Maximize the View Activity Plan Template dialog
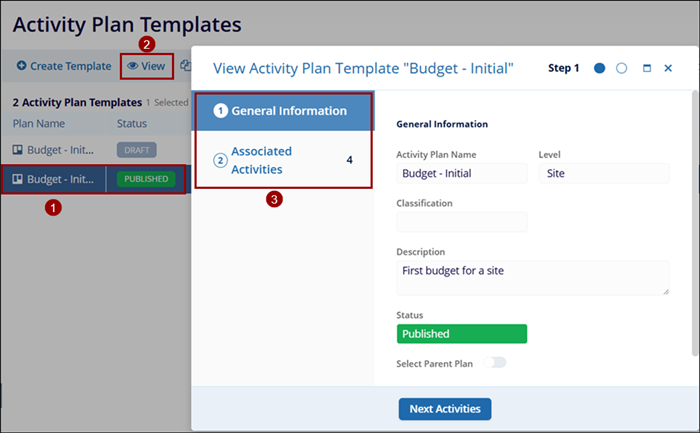Screen dimensions: 700x433 click(x=647, y=68)
